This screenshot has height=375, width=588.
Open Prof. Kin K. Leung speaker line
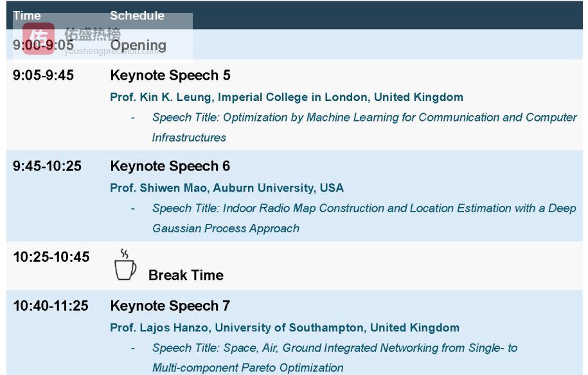[x=287, y=97]
